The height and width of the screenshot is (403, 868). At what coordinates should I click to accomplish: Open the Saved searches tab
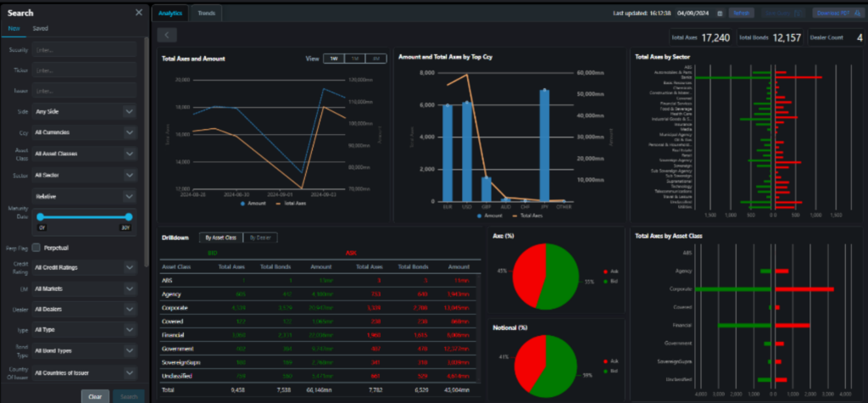41,28
